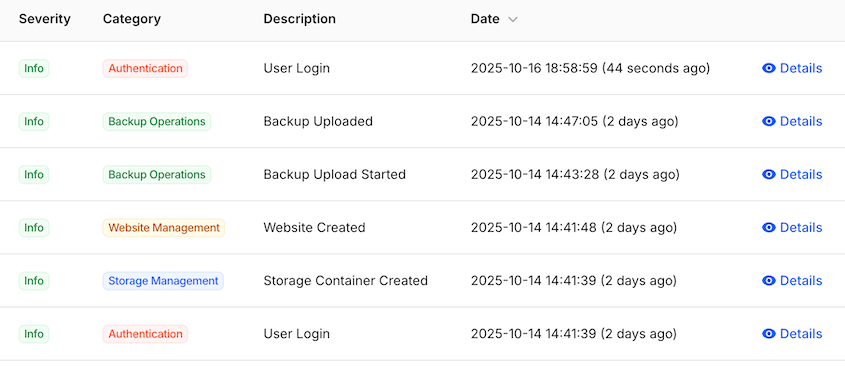Toggle the Date column sort chevron
845x369 pixels.
coord(513,19)
